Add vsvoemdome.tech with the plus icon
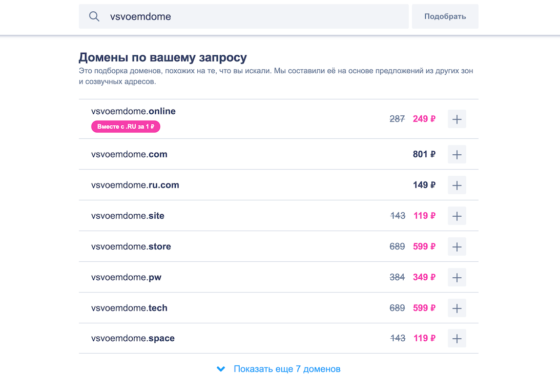 [x=457, y=308]
